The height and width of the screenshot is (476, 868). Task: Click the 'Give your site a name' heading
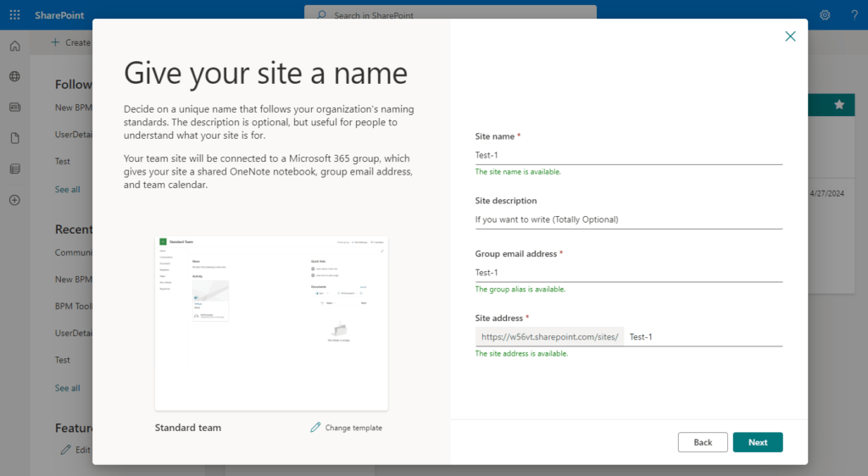coord(265,73)
